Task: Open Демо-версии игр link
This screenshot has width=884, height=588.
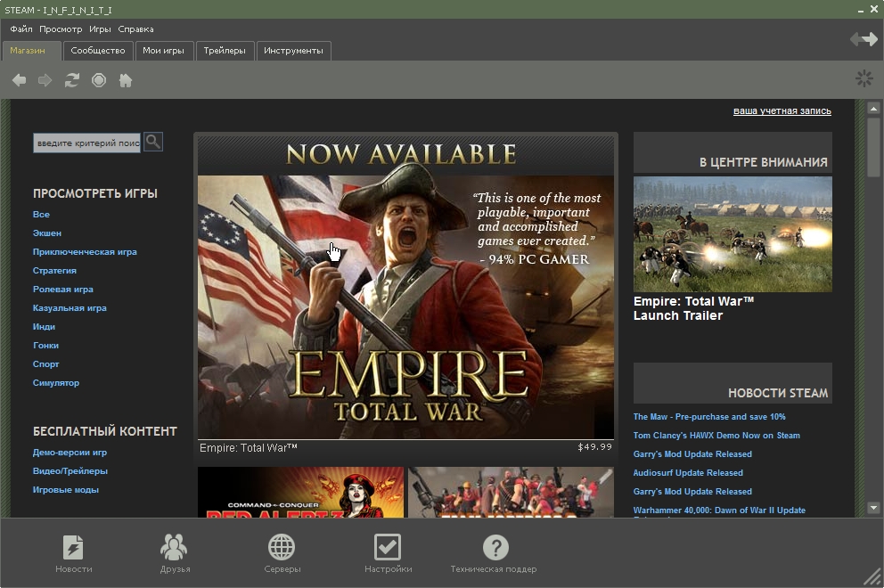Action: [x=70, y=452]
